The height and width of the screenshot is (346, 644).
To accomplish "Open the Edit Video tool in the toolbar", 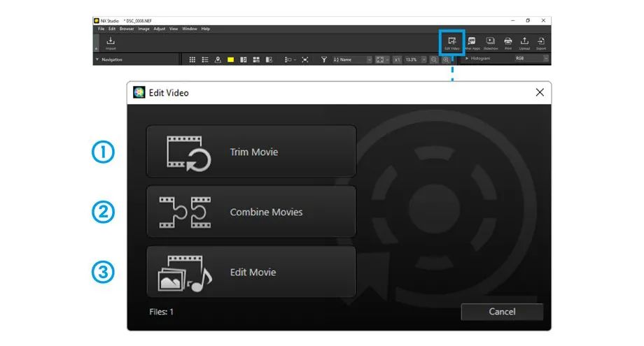I will (x=451, y=43).
